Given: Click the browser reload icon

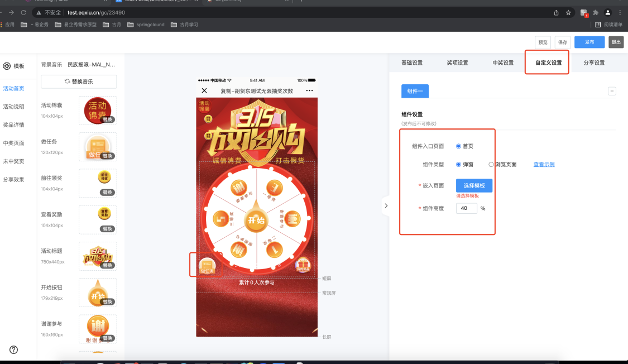Looking at the screenshot, I should 23,12.
